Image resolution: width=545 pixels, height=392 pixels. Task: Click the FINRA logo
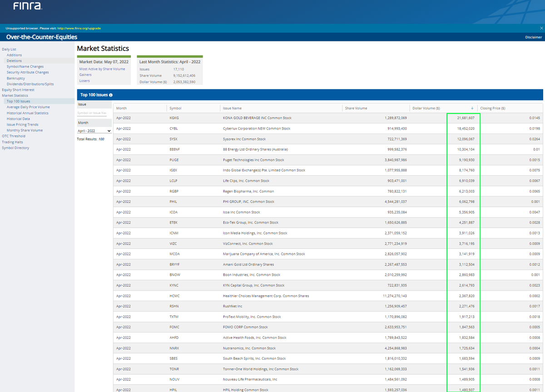28,6
